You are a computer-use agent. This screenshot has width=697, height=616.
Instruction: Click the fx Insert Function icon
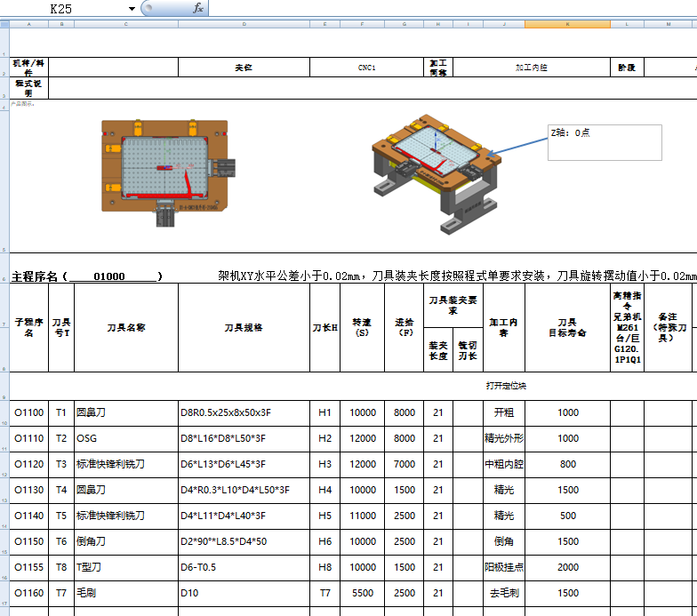[197, 7]
